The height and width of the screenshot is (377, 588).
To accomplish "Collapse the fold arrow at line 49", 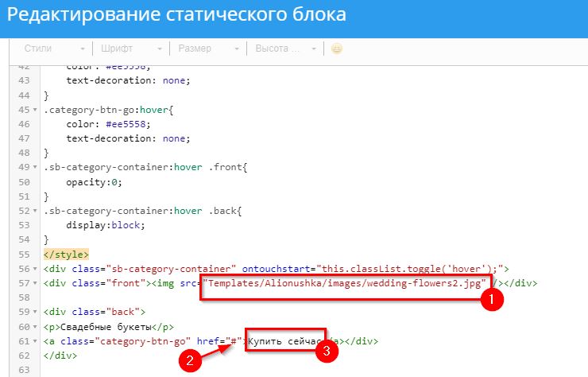I will 35,167.
